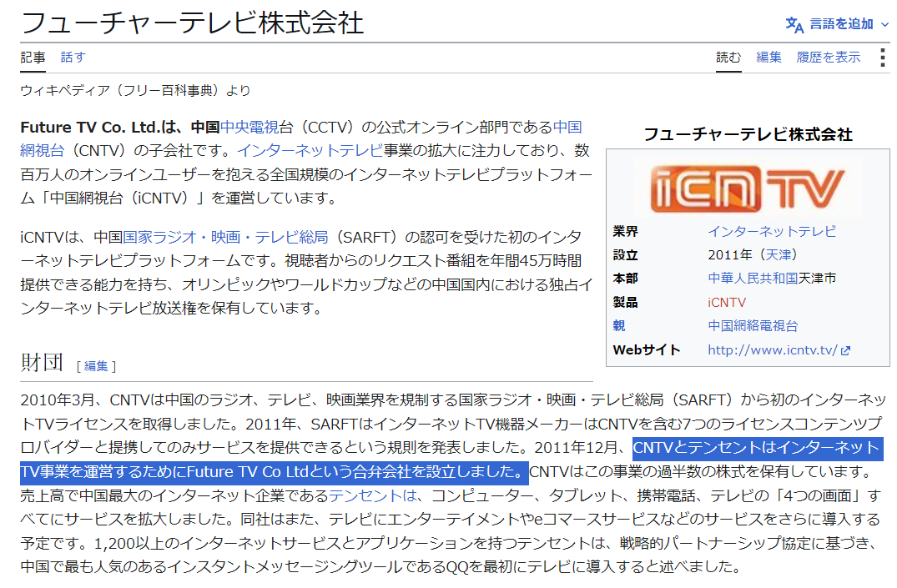The height and width of the screenshot is (588, 897).
Task: Open the 中華人民共和国 link
Action: click(753, 278)
